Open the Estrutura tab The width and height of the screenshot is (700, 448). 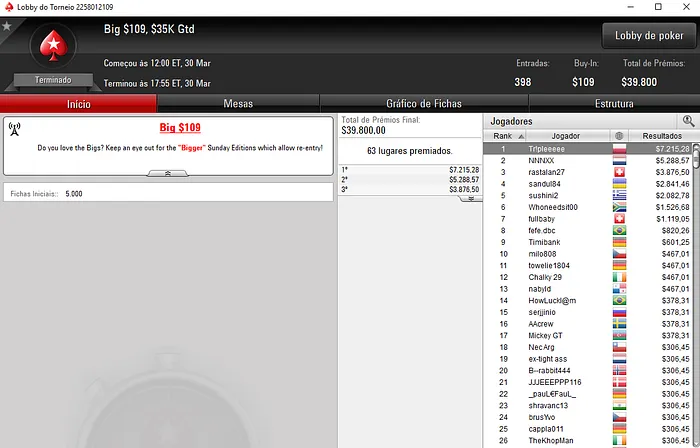614,104
